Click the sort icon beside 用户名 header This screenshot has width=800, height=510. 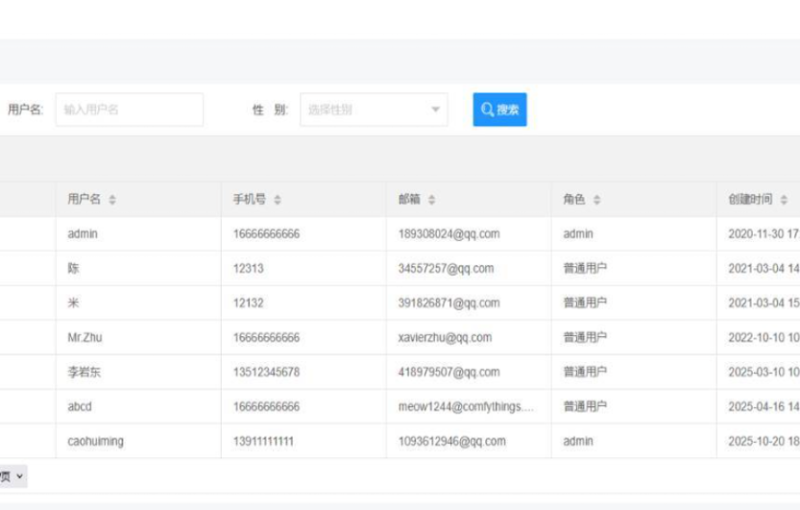pos(112,200)
